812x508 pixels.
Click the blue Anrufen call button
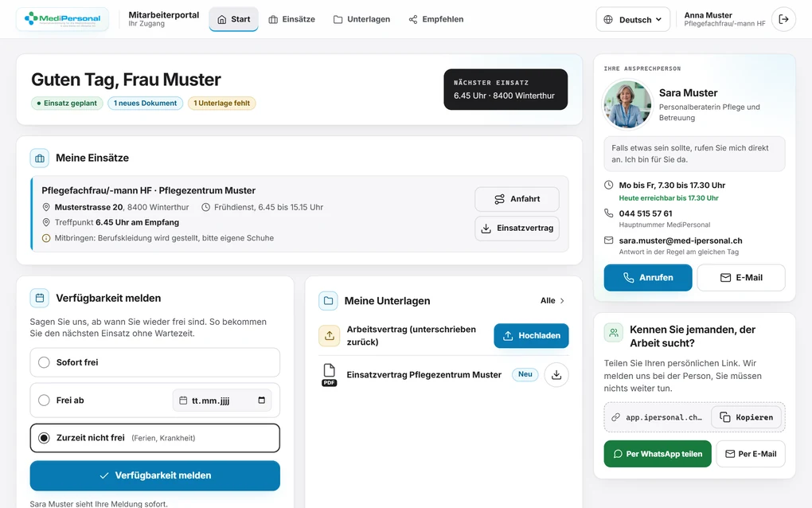[648, 278]
